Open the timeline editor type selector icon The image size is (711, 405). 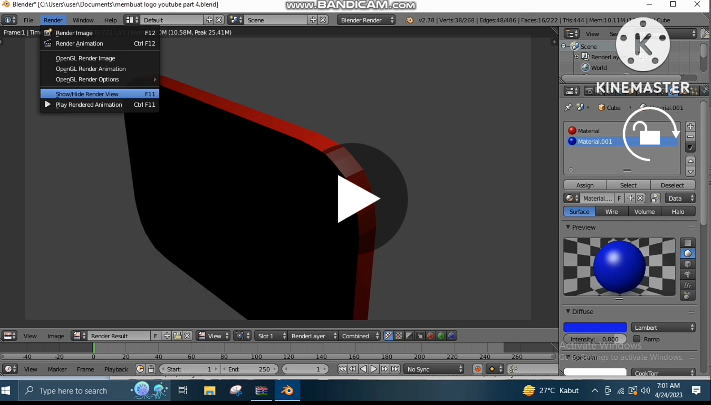click(x=9, y=369)
